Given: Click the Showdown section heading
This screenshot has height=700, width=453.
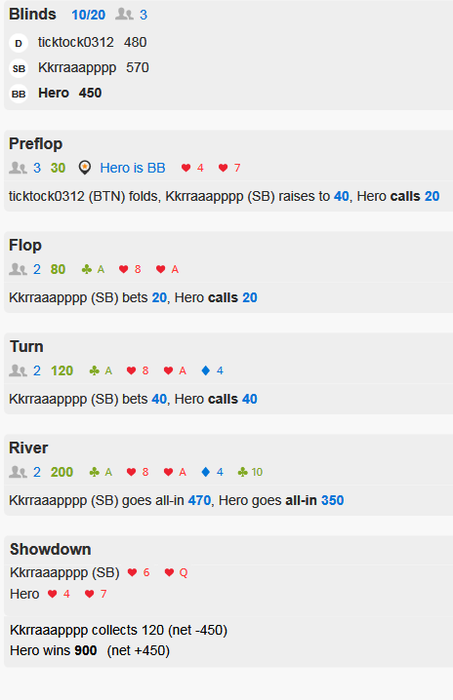Looking at the screenshot, I should (50, 549).
